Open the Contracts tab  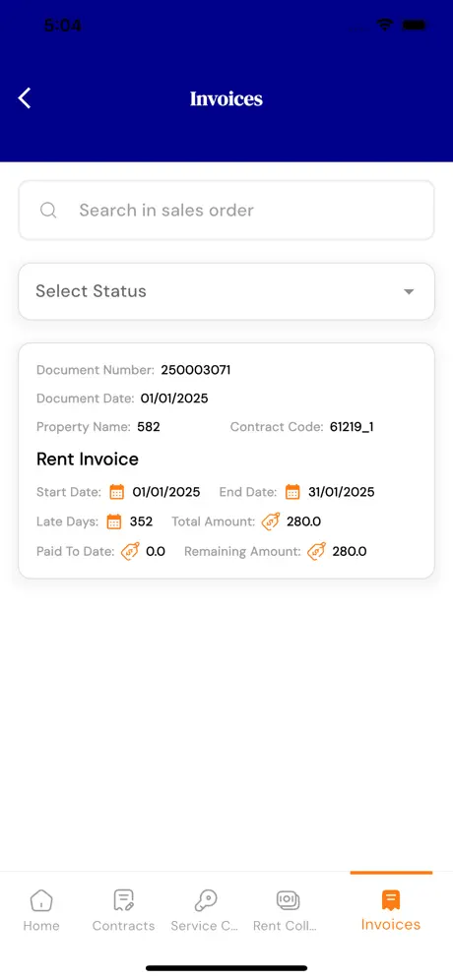[x=123, y=910]
